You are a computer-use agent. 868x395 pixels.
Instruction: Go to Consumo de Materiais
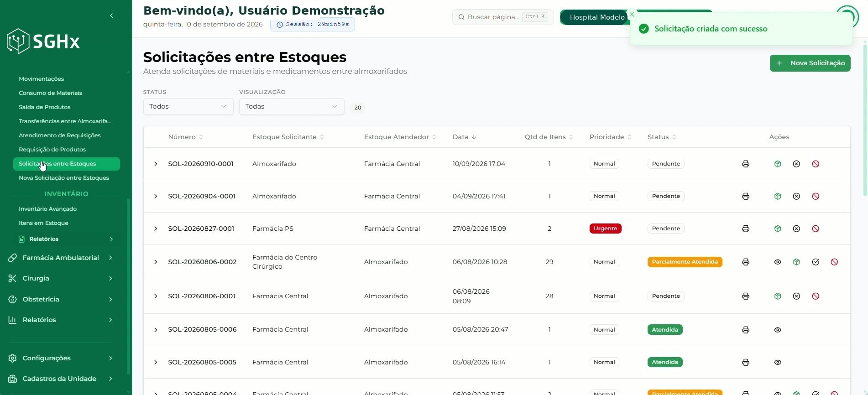(x=50, y=93)
